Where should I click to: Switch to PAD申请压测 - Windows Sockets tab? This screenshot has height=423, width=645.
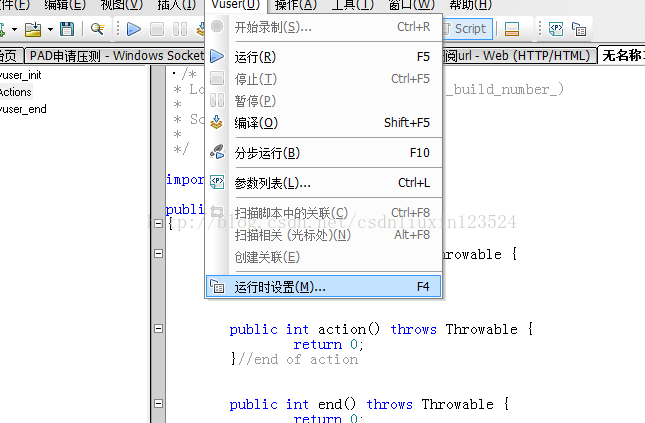tap(115, 56)
